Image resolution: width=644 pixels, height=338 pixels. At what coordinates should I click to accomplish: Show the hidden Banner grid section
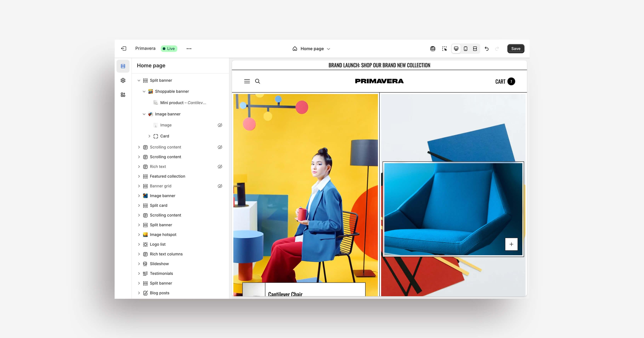coord(220,186)
